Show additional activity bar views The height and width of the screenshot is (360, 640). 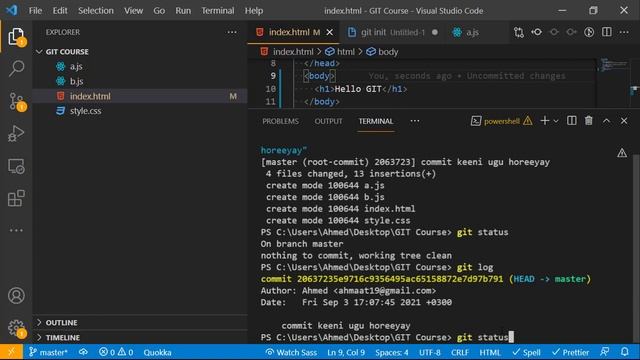[x=16, y=230]
